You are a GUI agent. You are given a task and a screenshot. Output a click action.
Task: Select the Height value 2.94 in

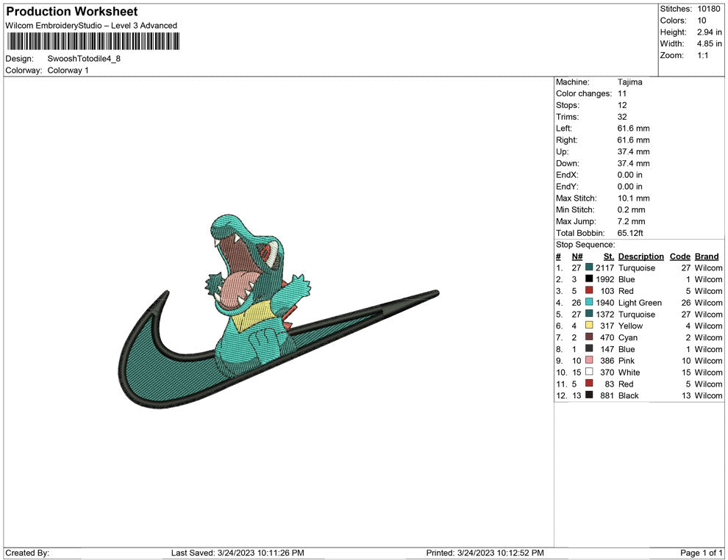tap(710, 32)
